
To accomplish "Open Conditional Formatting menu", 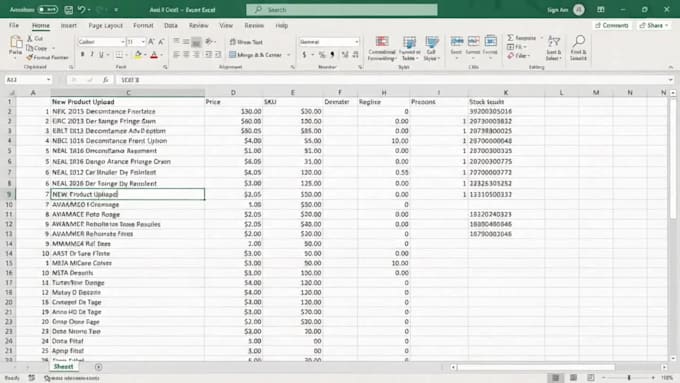I will [x=382, y=48].
